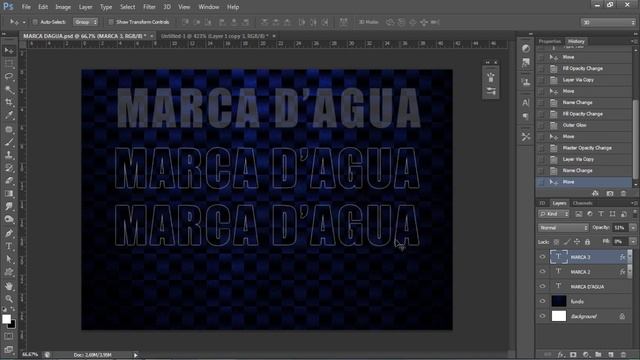
Task: Select the Gradient tool
Action: point(9,194)
